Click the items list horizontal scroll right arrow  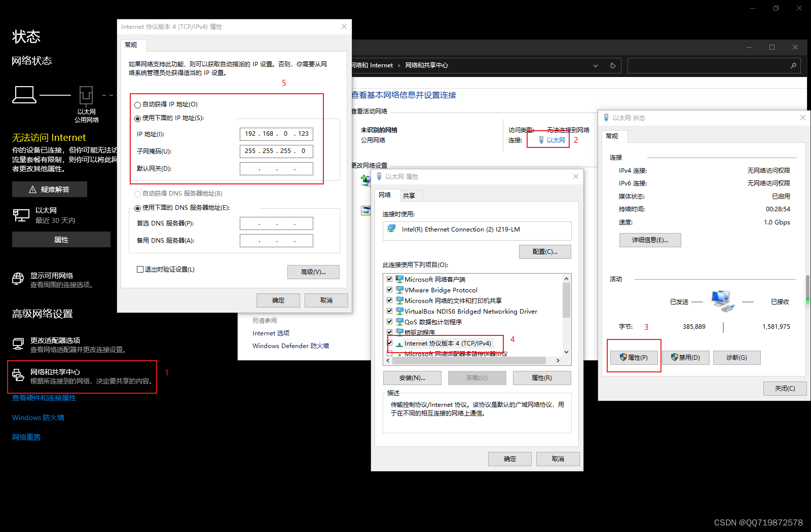[x=558, y=361]
